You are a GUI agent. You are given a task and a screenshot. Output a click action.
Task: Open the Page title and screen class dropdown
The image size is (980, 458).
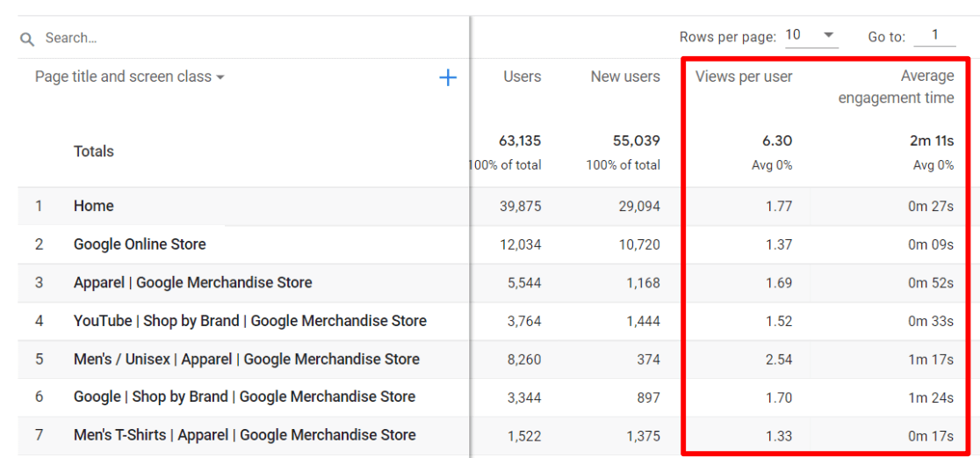[130, 77]
